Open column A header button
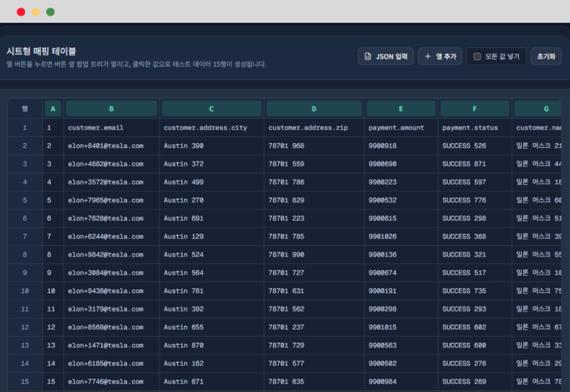 pos(53,108)
